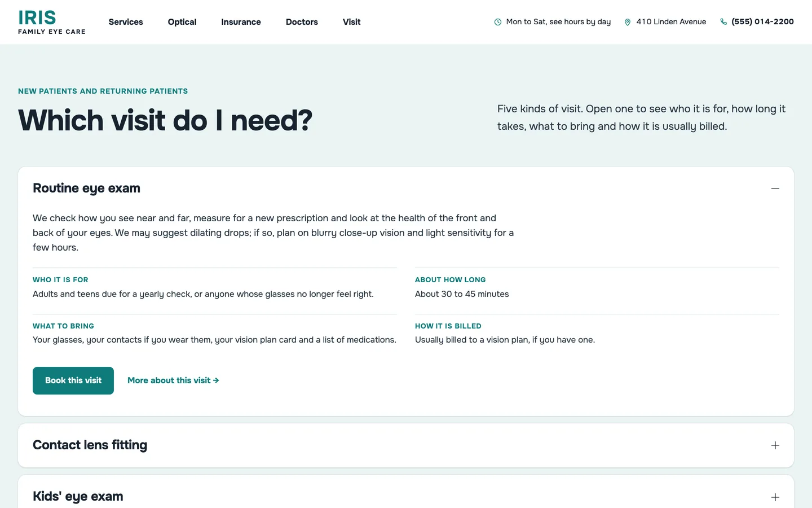Click the IRIS Family Eye Care logo
812x508 pixels.
[x=52, y=22]
